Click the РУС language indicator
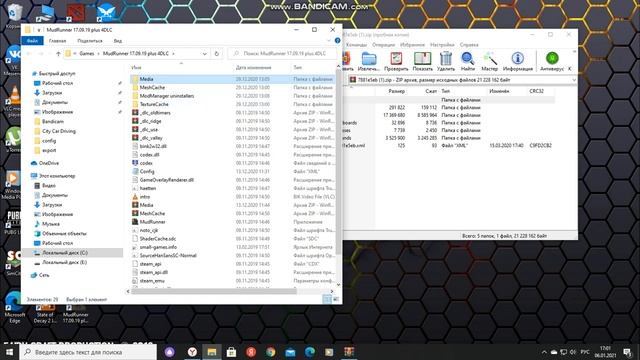 [x=585, y=352]
